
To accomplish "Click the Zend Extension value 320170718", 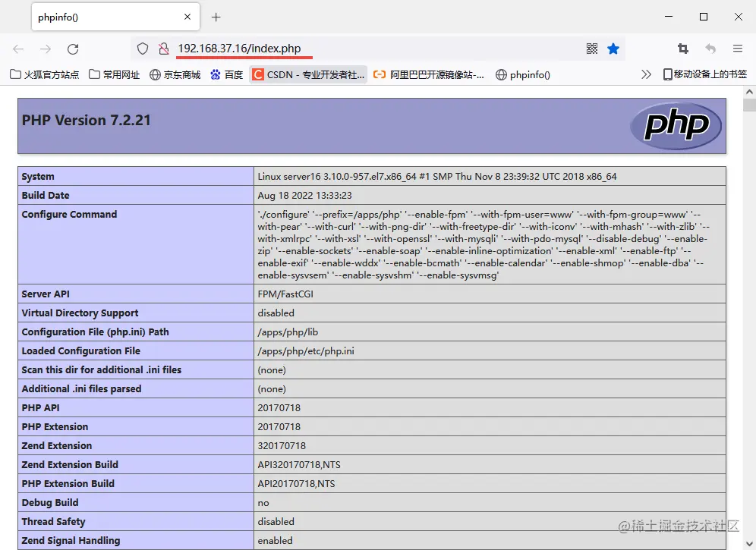I will click(282, 446).
